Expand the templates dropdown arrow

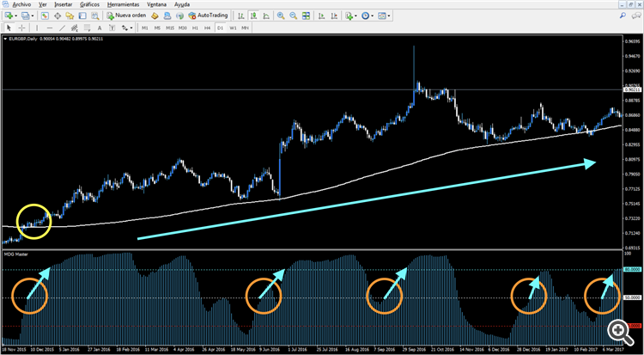pos(388,15)
